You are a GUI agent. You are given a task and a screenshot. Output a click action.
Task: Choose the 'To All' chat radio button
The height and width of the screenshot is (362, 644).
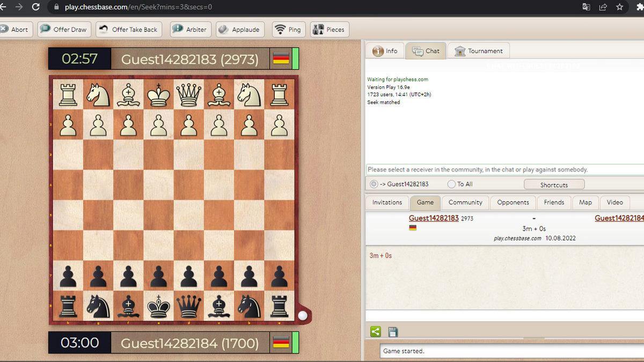(451, 184)
